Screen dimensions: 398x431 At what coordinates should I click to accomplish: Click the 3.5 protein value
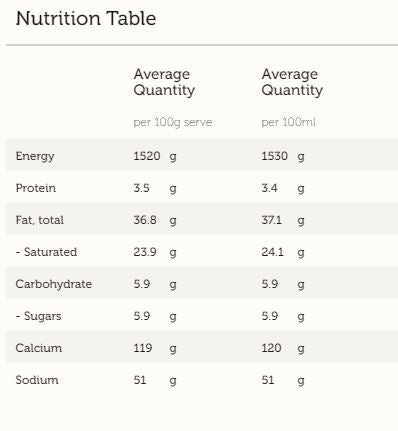(x=142, y=188)
